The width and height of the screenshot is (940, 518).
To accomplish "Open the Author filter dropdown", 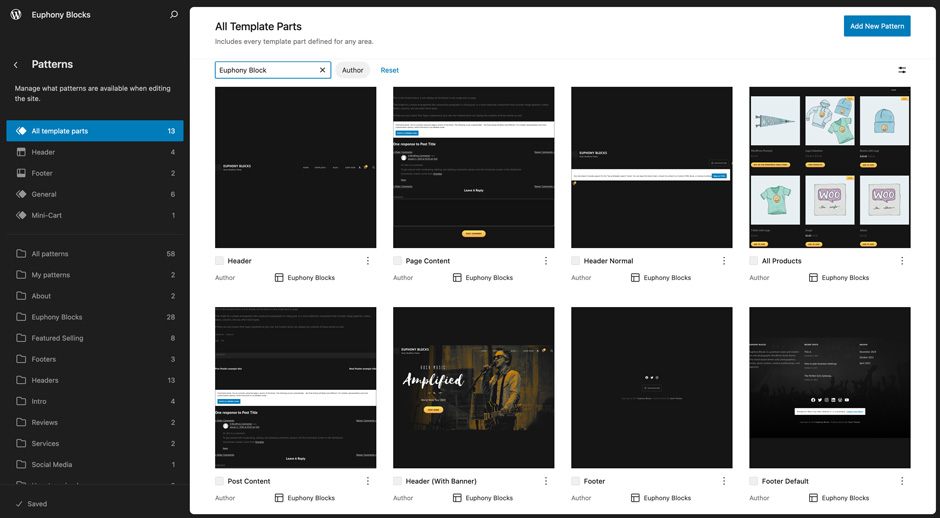I will click(352, 70).
